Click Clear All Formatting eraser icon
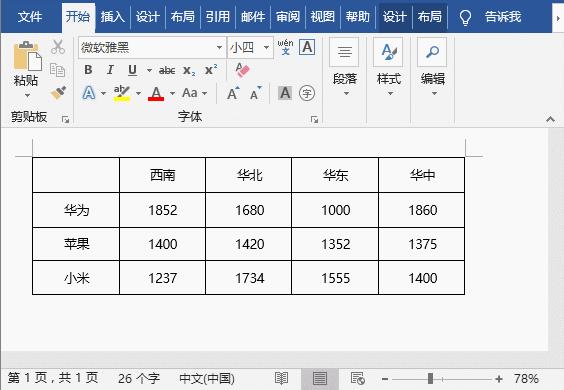 click(x=242, y=70)
